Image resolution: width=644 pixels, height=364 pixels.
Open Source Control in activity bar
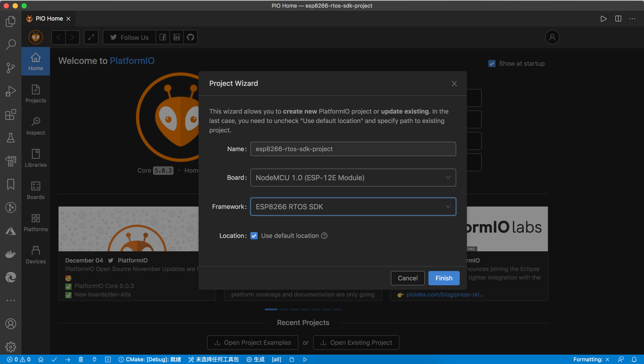[x=11, y=68]
